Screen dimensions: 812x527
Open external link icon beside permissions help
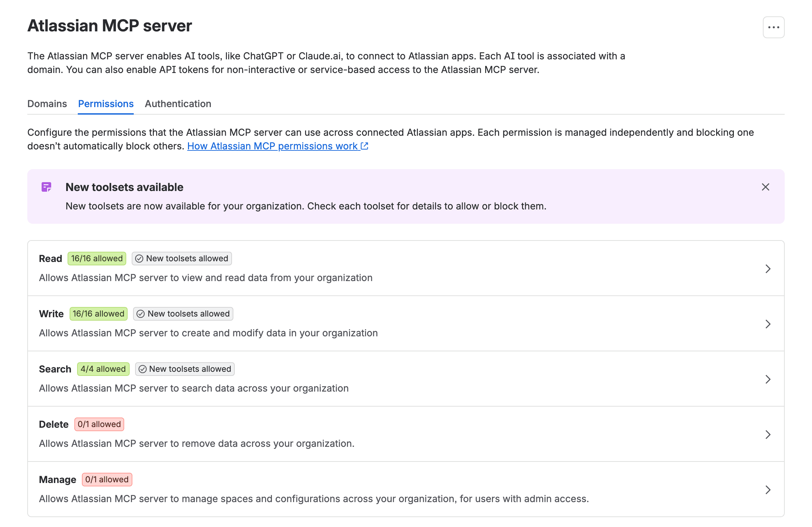364,146
